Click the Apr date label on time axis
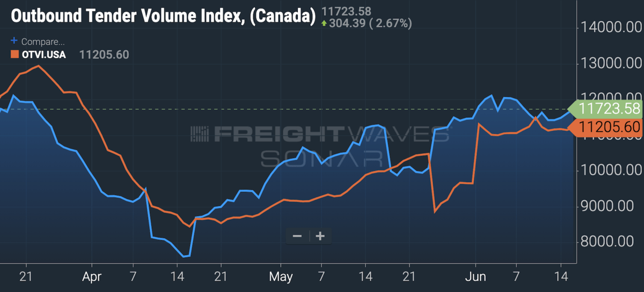The height and width of the screenshot is (292, 644). point(92,276)
